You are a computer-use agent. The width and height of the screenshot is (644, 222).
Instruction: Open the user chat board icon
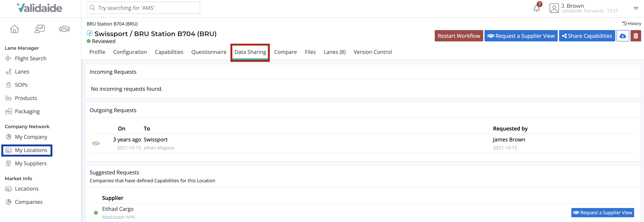40,29
